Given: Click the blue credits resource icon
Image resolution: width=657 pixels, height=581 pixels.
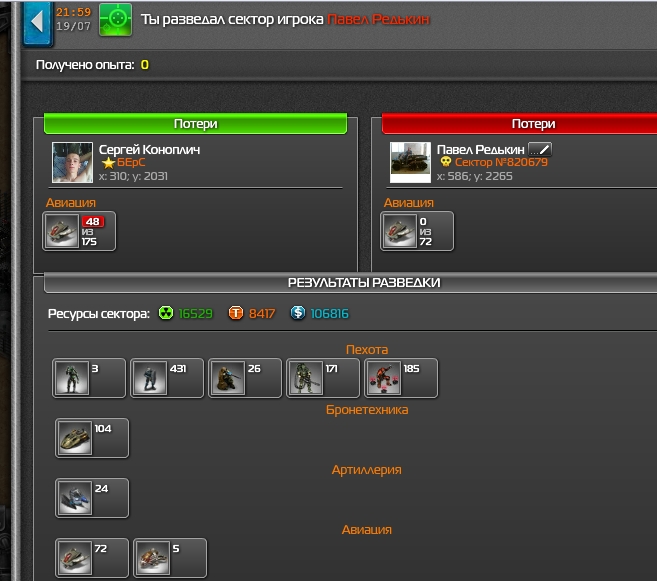Looking at the screenshot, I should point(298,313).
